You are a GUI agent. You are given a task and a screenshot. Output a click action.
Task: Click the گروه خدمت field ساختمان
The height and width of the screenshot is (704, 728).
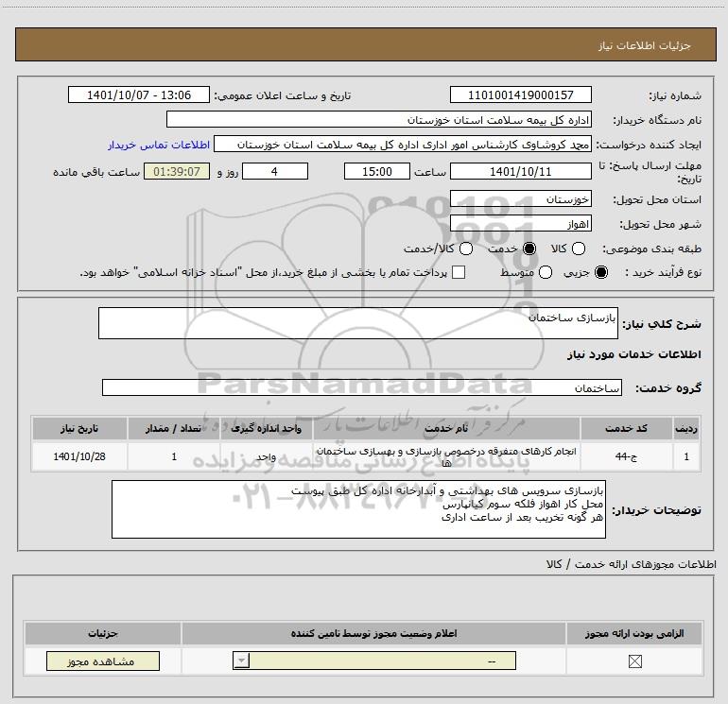pos(362,387)
